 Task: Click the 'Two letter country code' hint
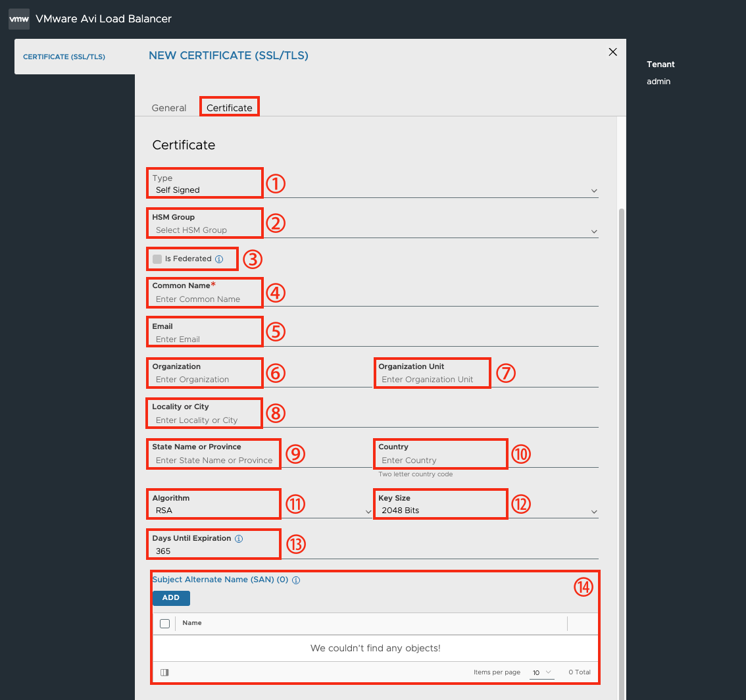point(415,474)
